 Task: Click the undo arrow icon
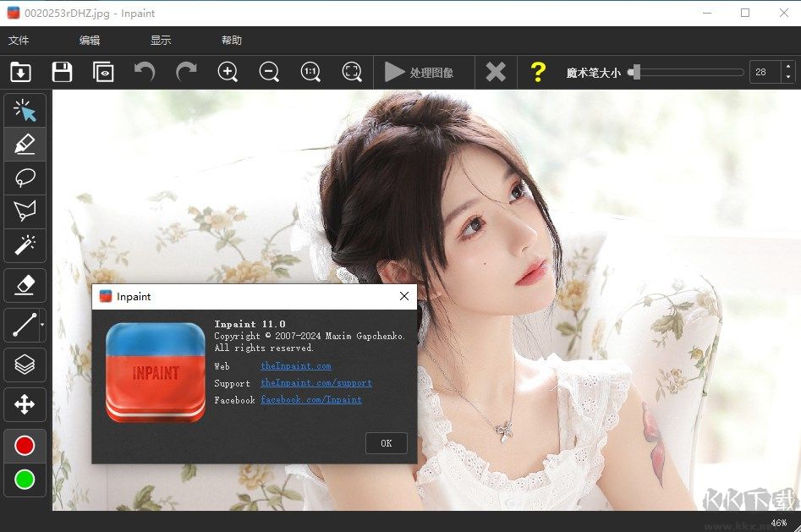(x=144, y=72)
